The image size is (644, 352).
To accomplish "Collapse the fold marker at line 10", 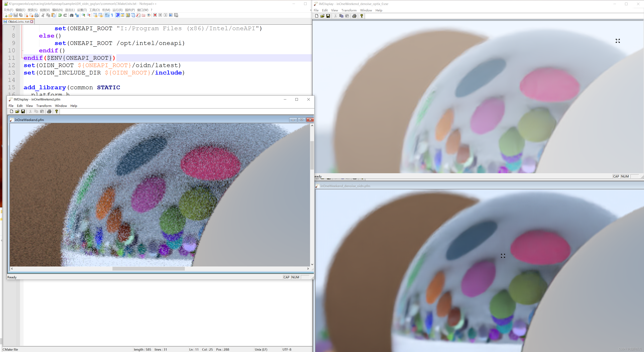I will [x=22, y=51].
